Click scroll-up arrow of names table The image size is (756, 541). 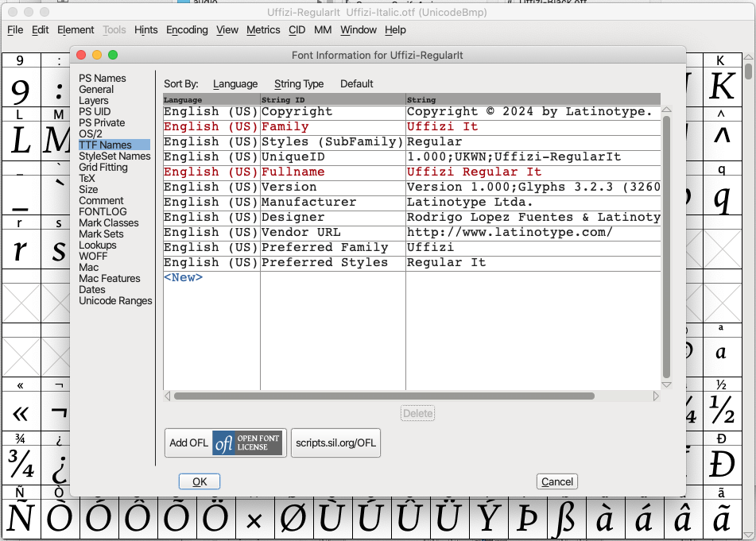pyautogui.click(x=667, y=110)
